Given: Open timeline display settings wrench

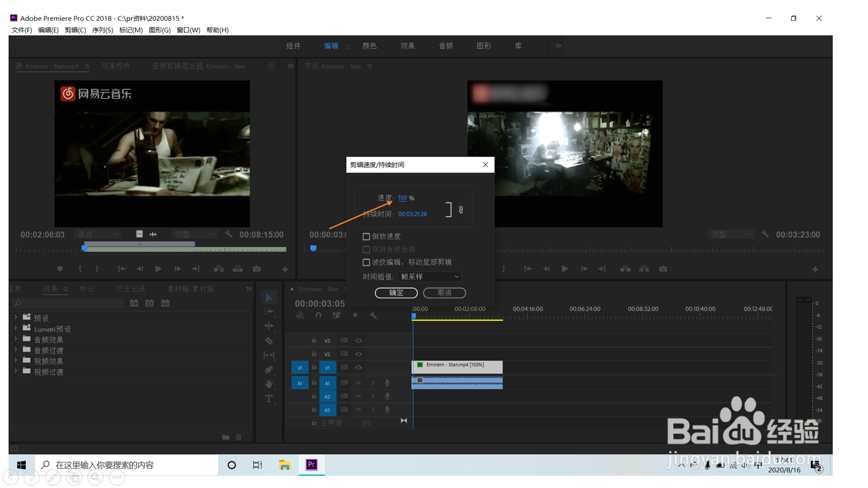Looking at the screenshot, I should coord(373,315).
